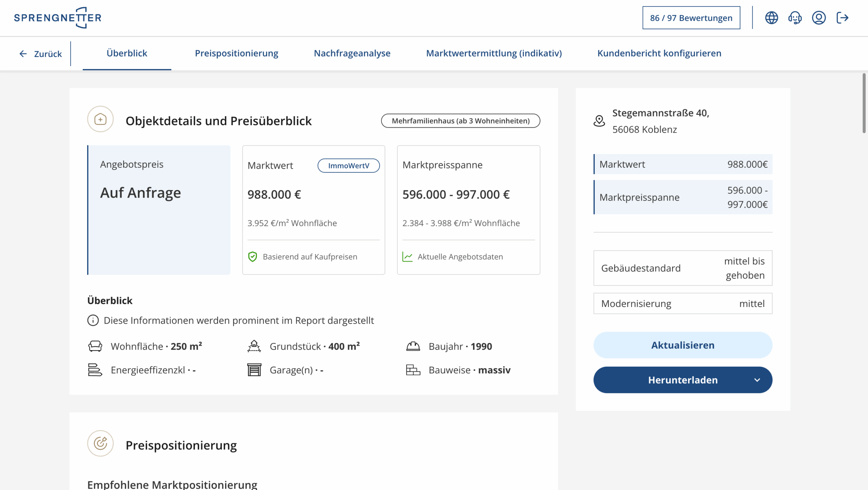Click the garage icon next to Garage(n)
This screenshot has height=490, width=868.
[x=254, y=370]
